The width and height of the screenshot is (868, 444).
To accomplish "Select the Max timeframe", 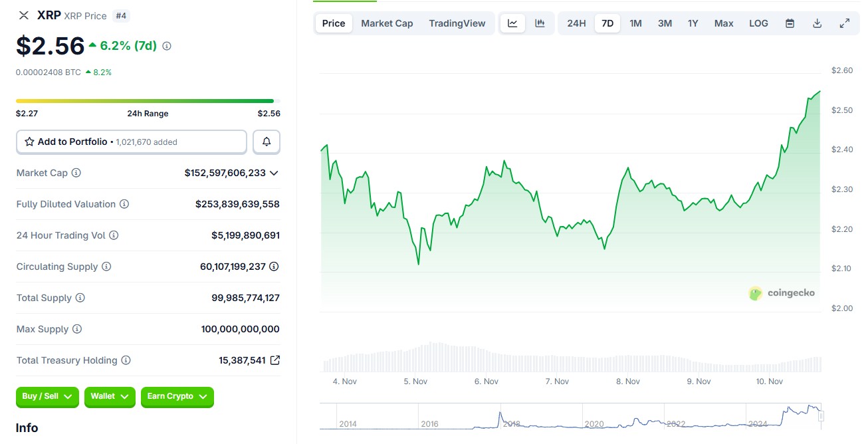I will coord(724,23).
